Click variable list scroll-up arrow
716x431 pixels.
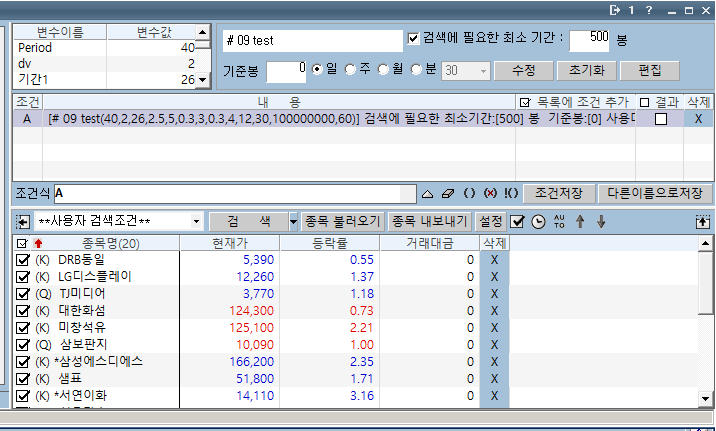(x=202, y=32)
